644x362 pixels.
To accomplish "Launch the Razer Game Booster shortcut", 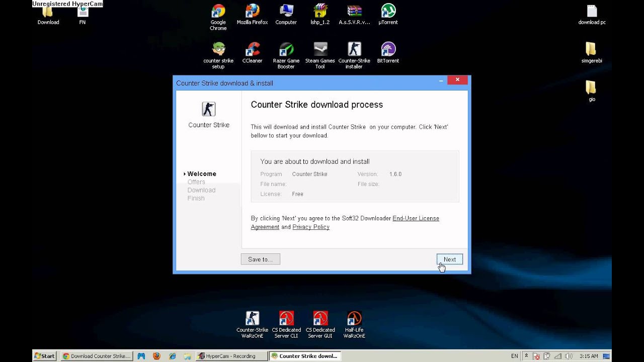I will (x=286, y=55).
